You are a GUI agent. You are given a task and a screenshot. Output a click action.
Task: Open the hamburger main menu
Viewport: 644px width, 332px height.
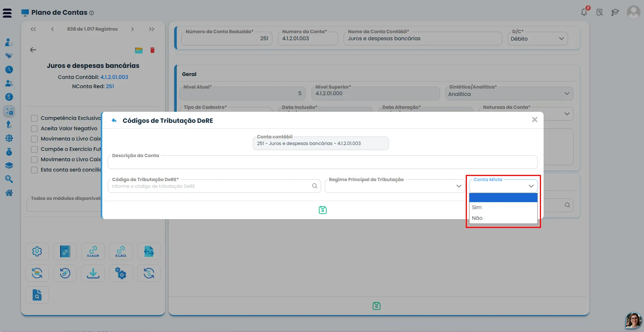(x=7, y=13)
